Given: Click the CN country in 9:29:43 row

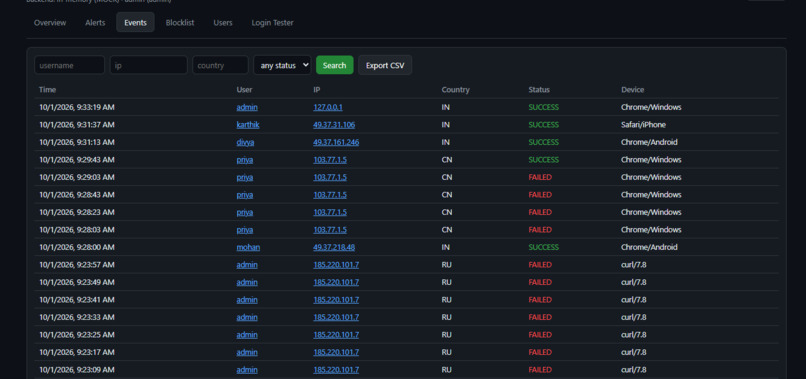Looking at the screenshot, I should point(447,160).
